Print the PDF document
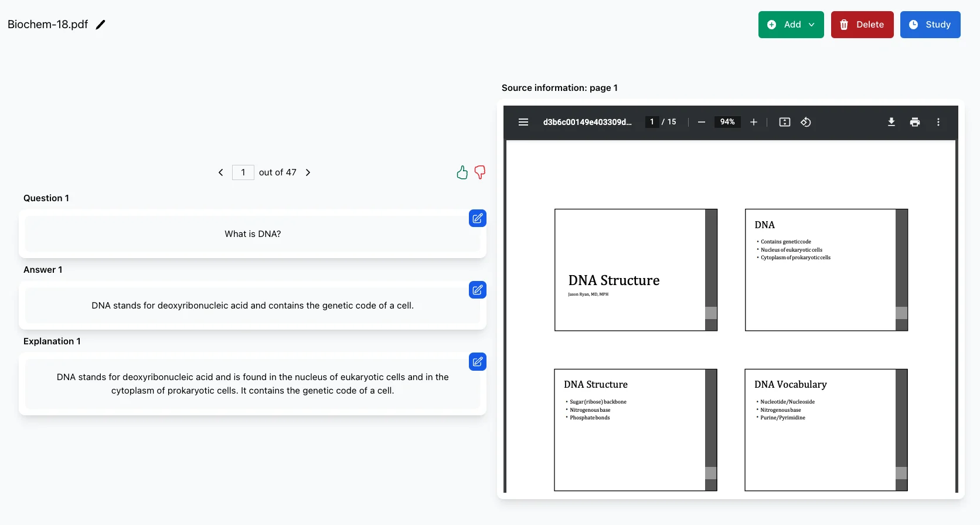Image resolution: width=980 pixels, height=525 pixels. tap(914, 122)
